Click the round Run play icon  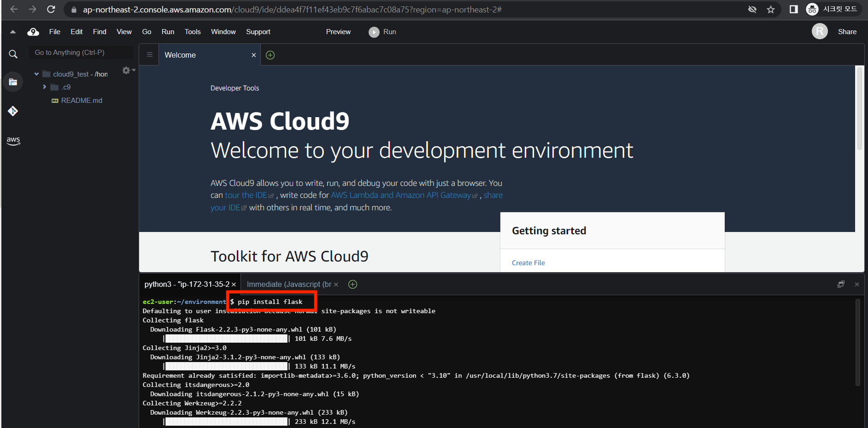tap(374, 32)
